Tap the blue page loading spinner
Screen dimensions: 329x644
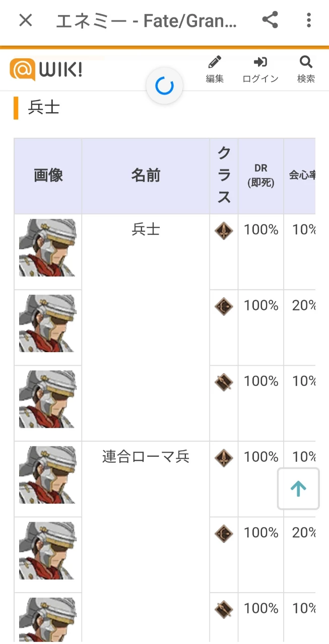point(164,86)
